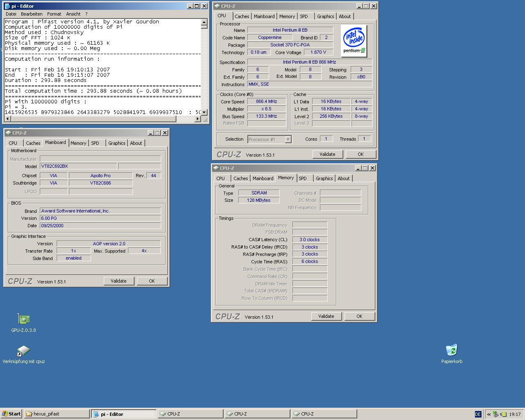Viewport: 525px width, 420px height.
Task: Click the Chipset Apollo Pro field
Action: pyautogui.click(x=100, y=176)
